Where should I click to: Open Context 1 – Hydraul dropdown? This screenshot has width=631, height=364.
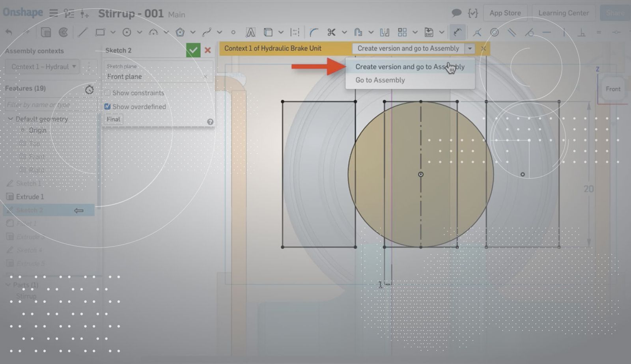pyautogui.click(x=43, y=67)
